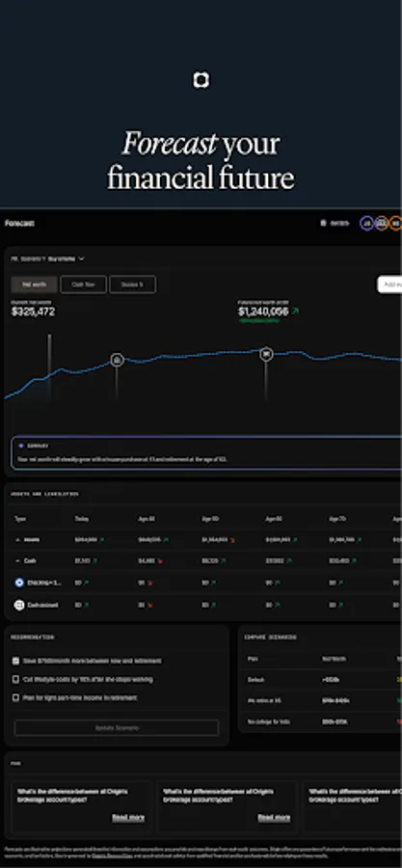The height and width of the screenshot is (868, 402).
Task: Click the Checking account icon in the table
Action: tap(19, 583)
